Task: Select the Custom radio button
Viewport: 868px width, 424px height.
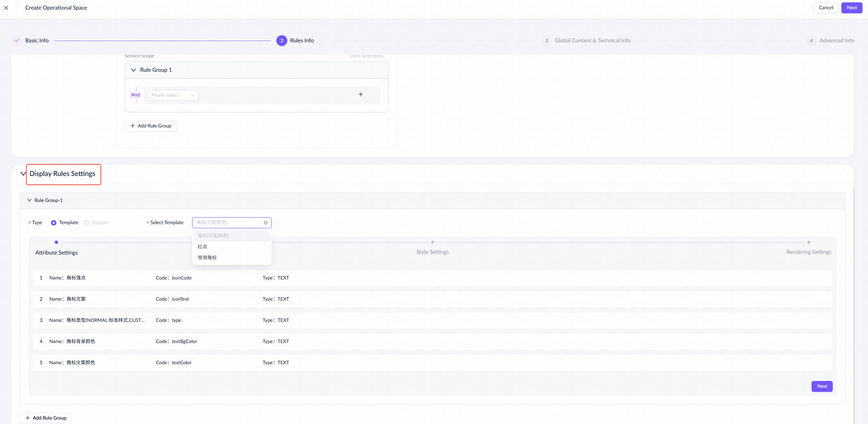Action: point(87,223)
